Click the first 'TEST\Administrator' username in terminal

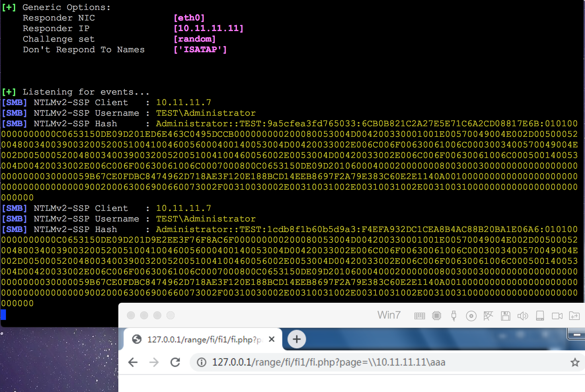point(206,113)
